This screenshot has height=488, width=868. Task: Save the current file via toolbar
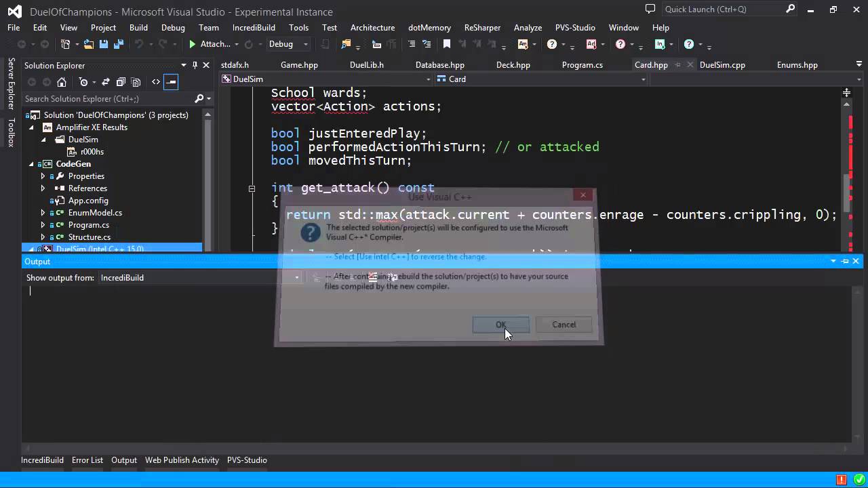104,44
